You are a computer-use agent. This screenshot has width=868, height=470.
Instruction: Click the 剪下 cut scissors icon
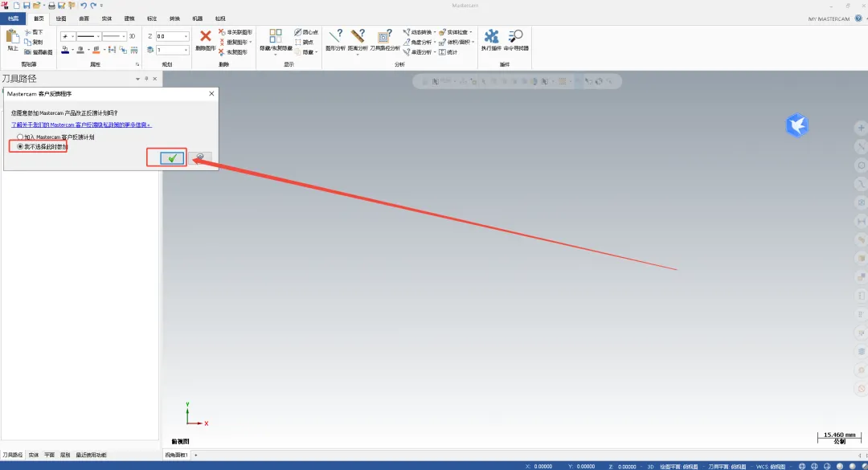coord(27,33)
